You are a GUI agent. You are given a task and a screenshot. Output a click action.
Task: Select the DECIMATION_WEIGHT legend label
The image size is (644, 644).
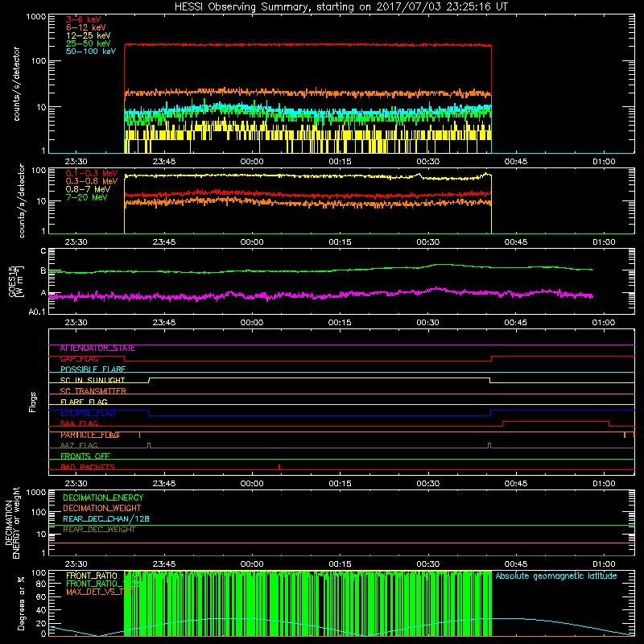[x=102, y=508]
